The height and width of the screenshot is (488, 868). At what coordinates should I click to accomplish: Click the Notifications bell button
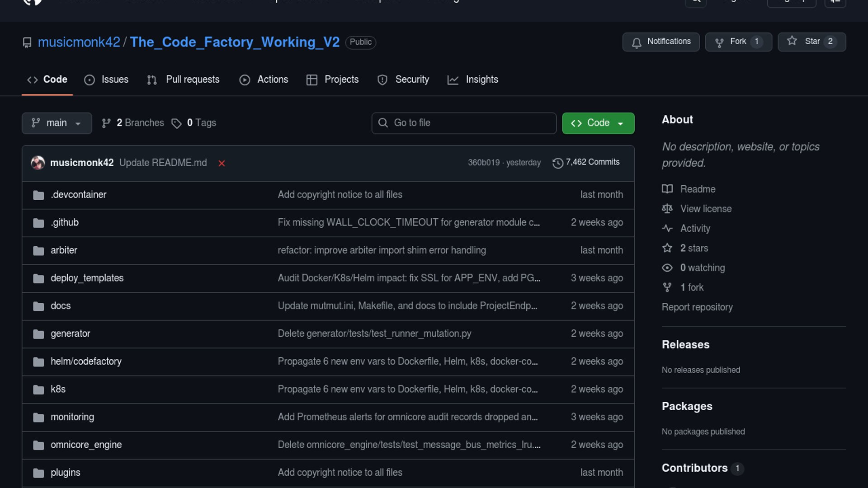660,42
